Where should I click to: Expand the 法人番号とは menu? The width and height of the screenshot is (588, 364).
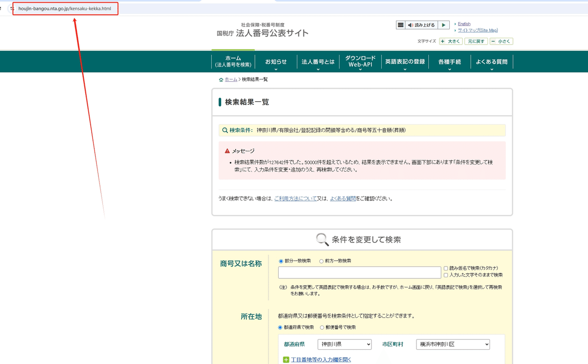(x=318, y=62)
